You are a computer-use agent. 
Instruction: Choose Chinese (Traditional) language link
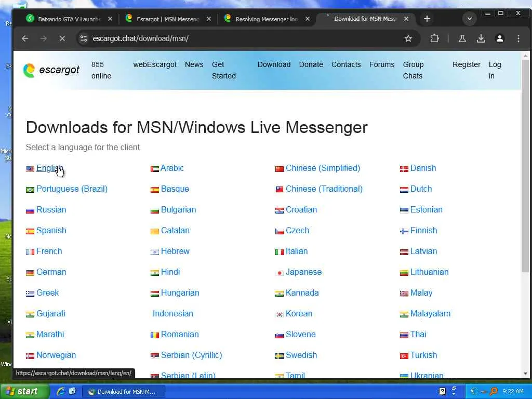pos(324,189)
